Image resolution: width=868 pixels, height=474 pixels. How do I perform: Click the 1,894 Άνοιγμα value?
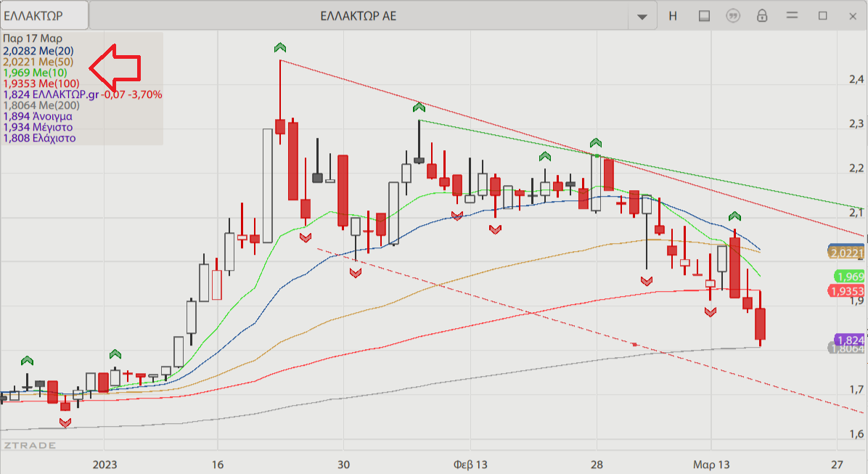click(x=38, y=116)
